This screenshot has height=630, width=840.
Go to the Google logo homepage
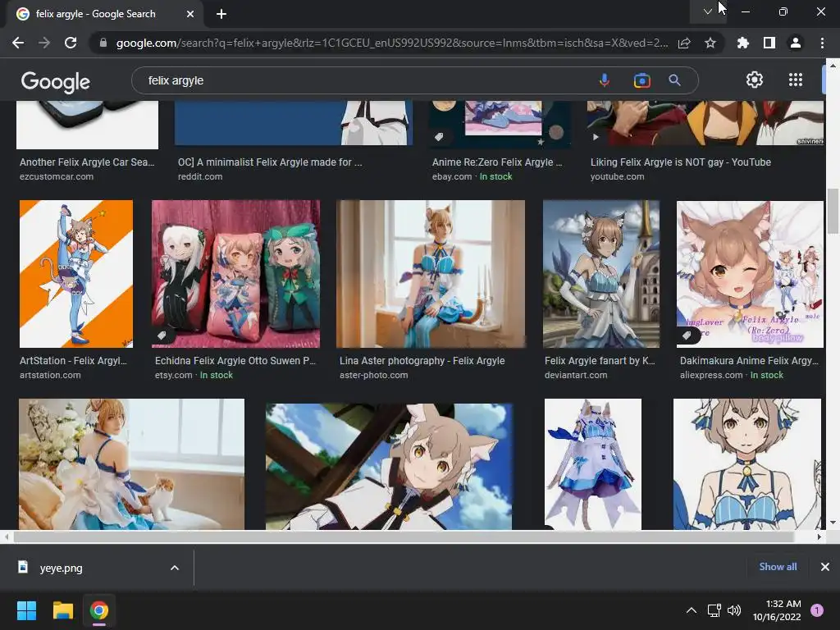56,81
